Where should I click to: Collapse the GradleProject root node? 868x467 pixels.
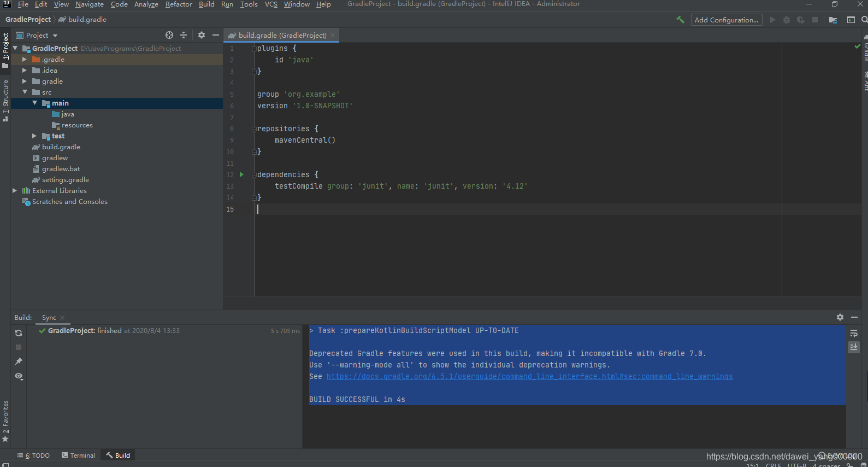click(15, 48)
